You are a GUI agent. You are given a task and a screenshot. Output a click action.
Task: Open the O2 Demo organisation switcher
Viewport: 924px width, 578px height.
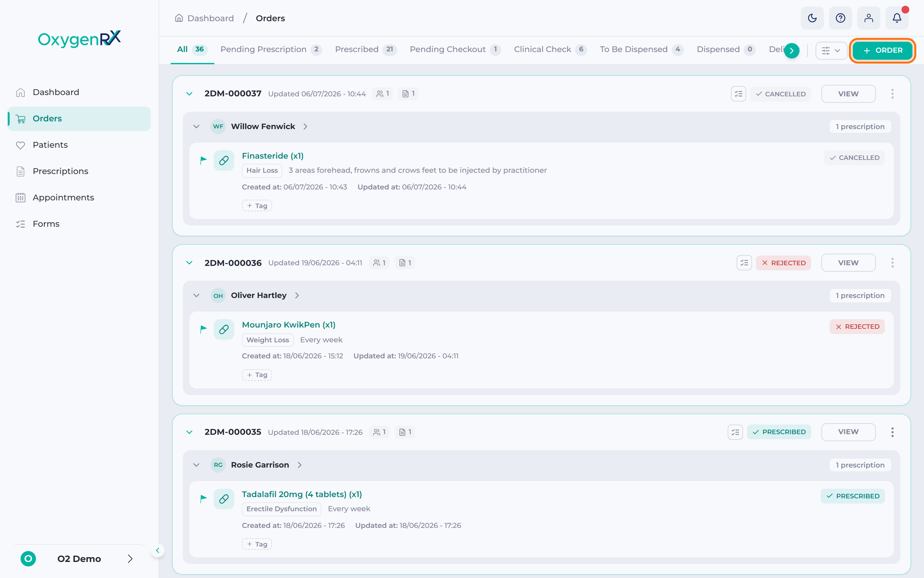point(79,558)
